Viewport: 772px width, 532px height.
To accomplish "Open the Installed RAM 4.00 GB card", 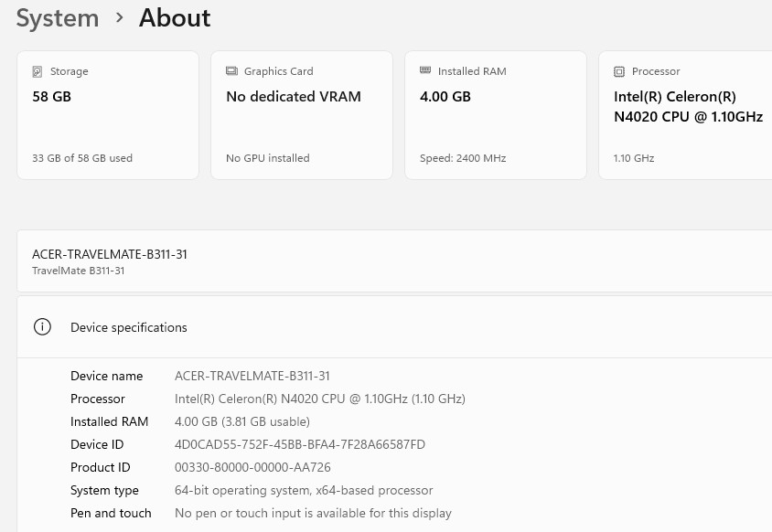I will point(496,115).
